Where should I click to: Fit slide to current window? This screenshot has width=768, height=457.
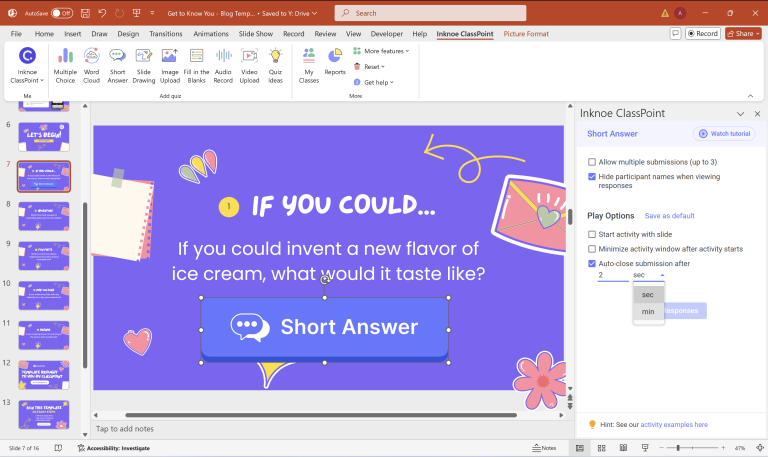[x=760, y=448]
